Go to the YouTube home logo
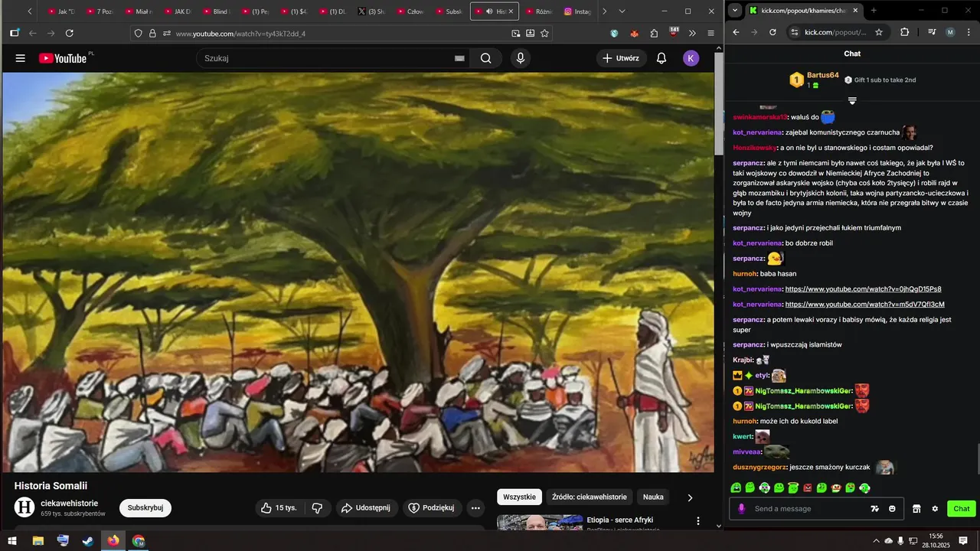Image resolution: width=980 pixels, height=551 pixels. pos(63,58)
